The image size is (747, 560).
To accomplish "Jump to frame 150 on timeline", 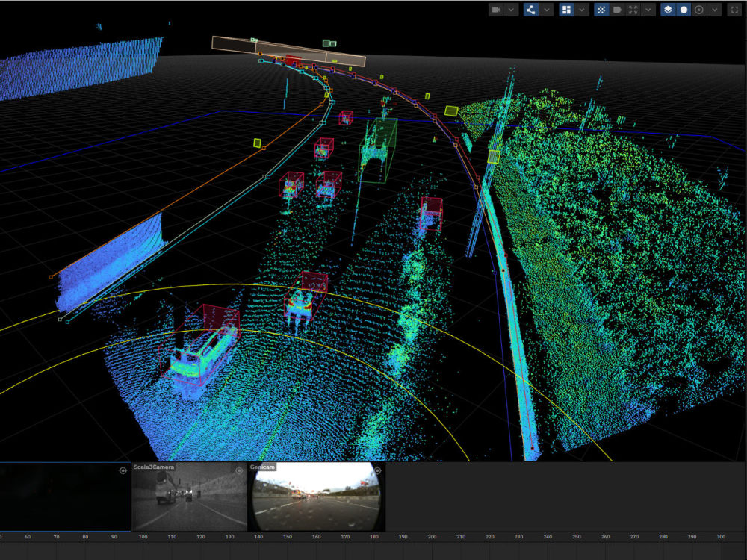I will point(288,537).
